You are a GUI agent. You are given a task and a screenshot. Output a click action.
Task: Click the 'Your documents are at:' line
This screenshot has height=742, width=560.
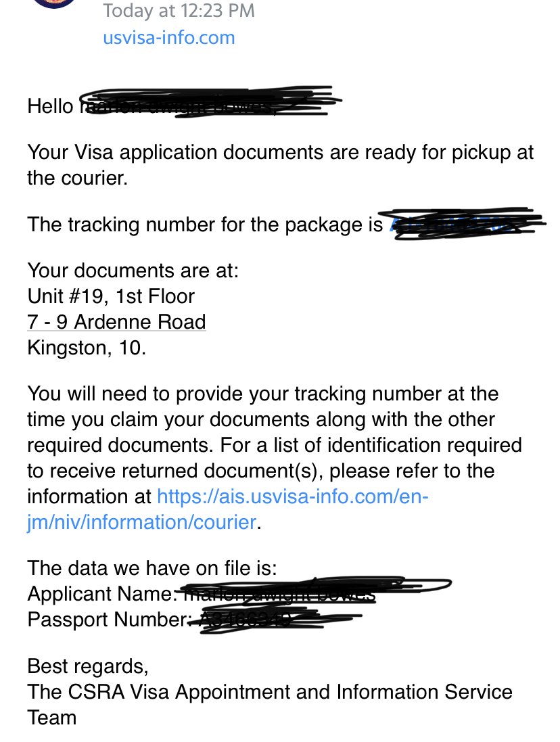tap(133, 271)
